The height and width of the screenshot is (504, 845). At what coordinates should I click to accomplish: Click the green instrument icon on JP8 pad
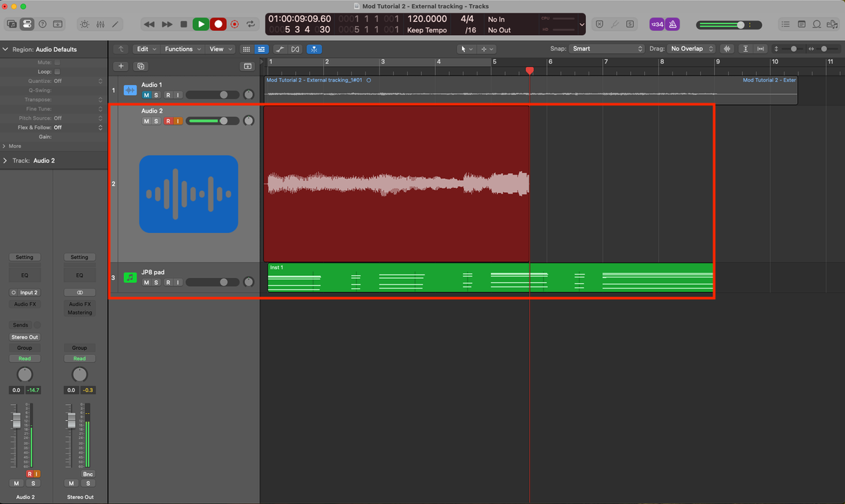click(x=130, y=277)
